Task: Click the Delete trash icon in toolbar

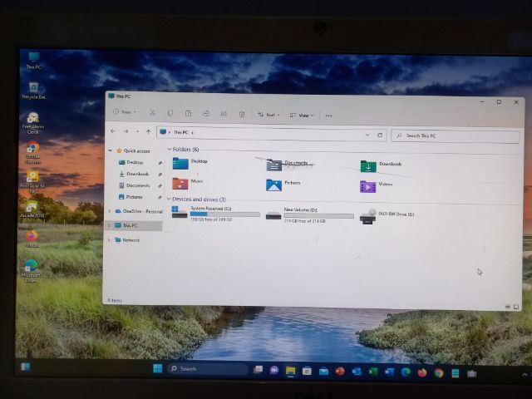Action: [242, 115]
